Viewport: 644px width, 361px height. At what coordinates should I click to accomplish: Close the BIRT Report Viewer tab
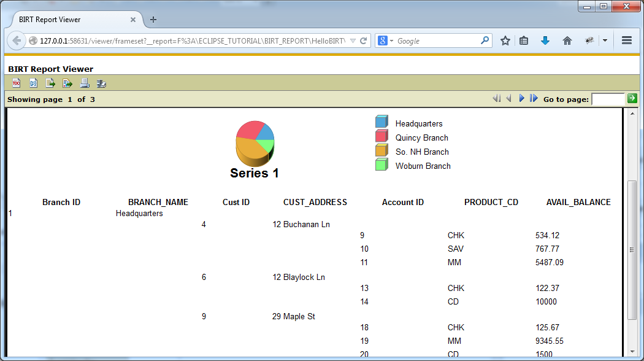[133, 19]
